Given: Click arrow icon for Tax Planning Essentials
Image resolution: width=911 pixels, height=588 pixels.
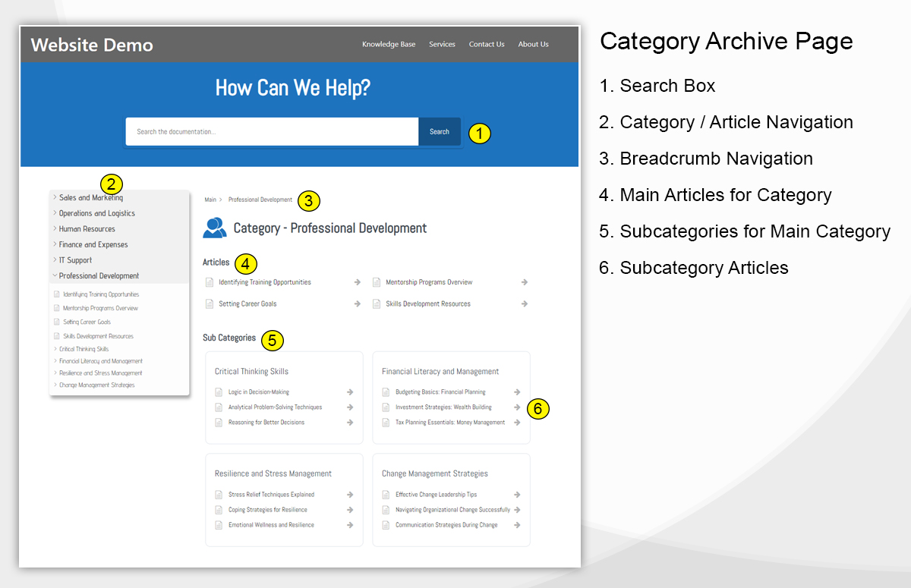Looking at the screenshot, I should point(517,423).
